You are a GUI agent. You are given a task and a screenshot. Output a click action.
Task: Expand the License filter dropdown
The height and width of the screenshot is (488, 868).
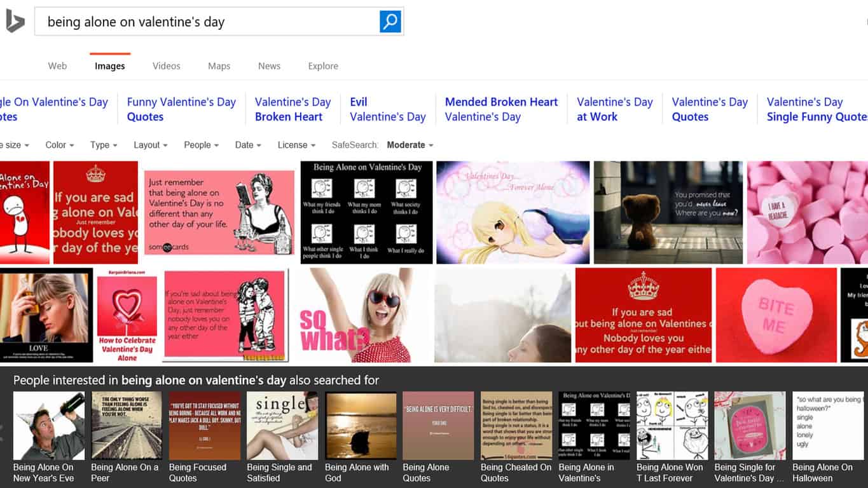click(296, 145)
